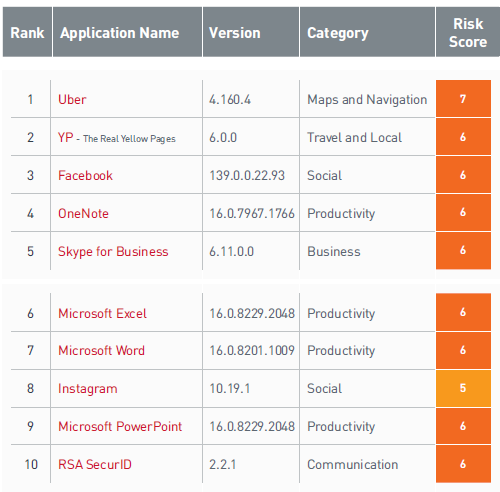Click the Version column header
This screenshot has height=492, width=500.
tap(251, 32)
